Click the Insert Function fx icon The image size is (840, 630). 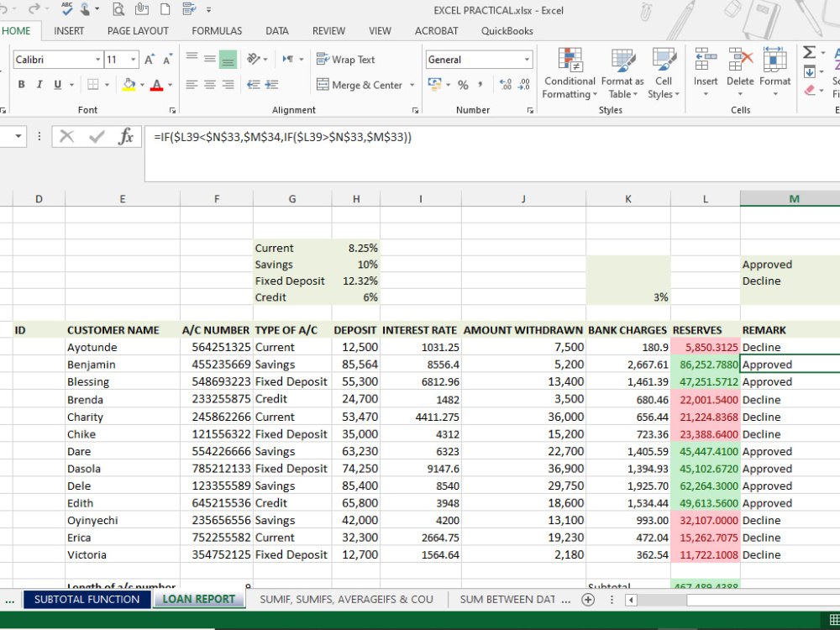tap(126, 137)
